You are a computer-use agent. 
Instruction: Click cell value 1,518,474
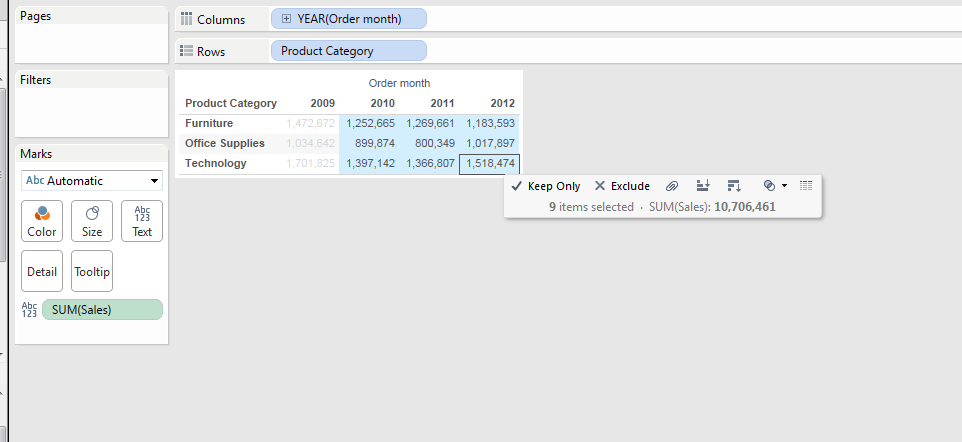pyautogui.click(x=490, y=164)
